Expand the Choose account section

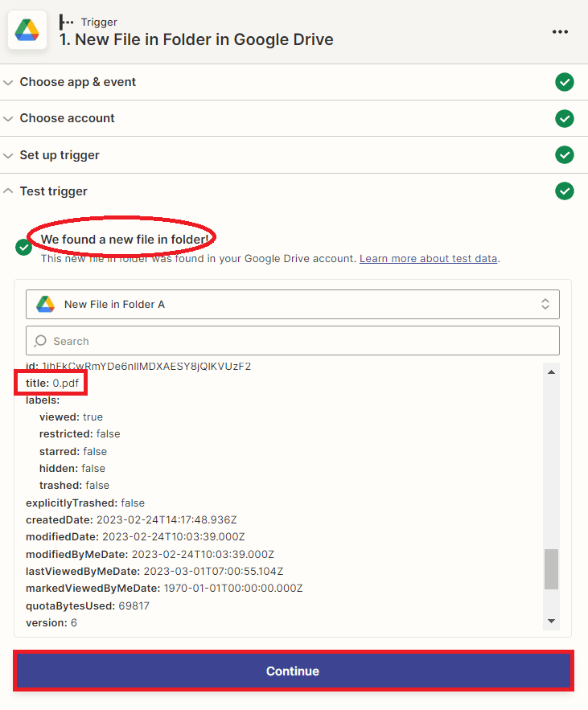pos(68,118)
